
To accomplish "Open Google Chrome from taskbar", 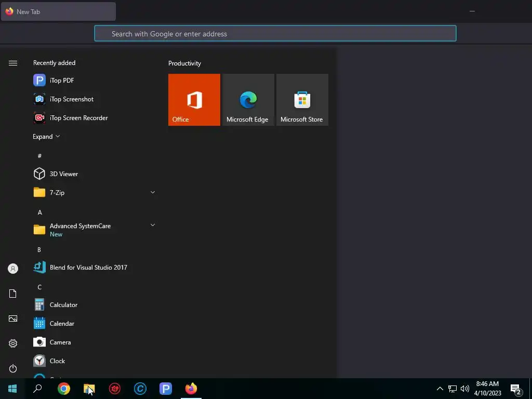I will click(64, 389).
